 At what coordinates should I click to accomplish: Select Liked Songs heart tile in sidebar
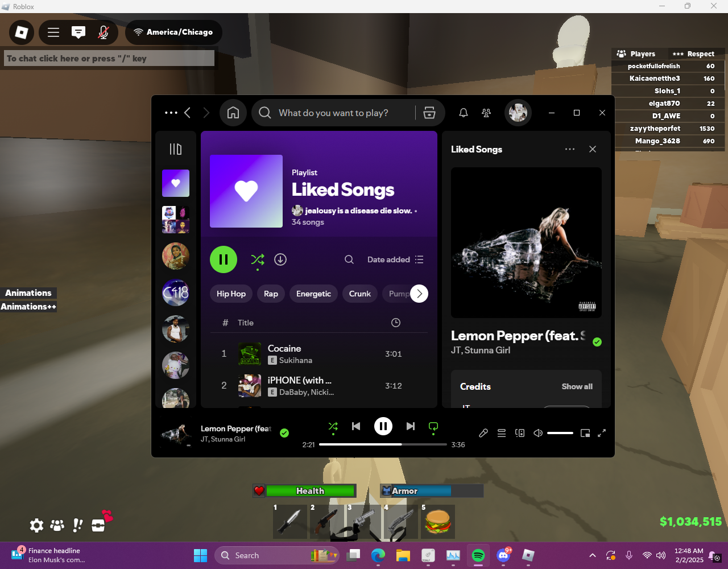(x=176, y=183)
